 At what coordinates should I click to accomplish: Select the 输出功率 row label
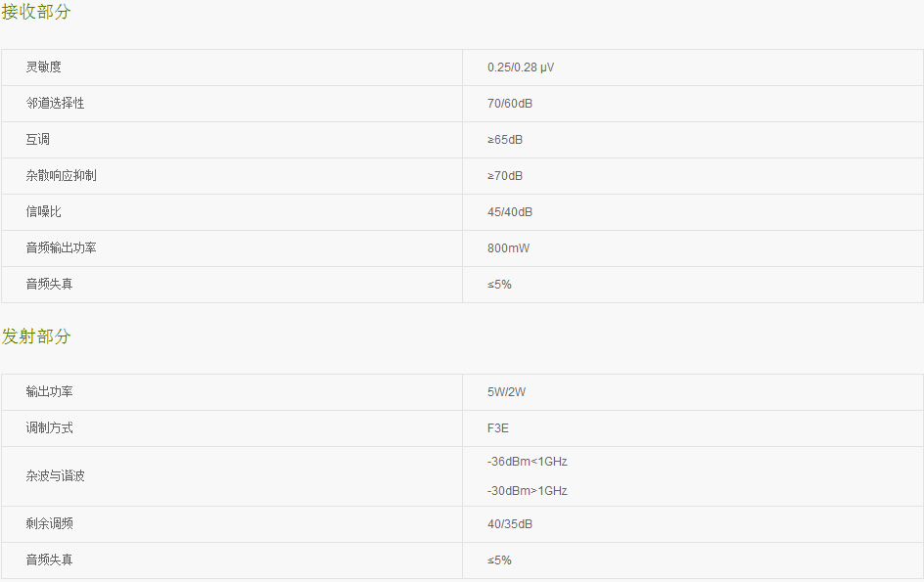point(50,391)
